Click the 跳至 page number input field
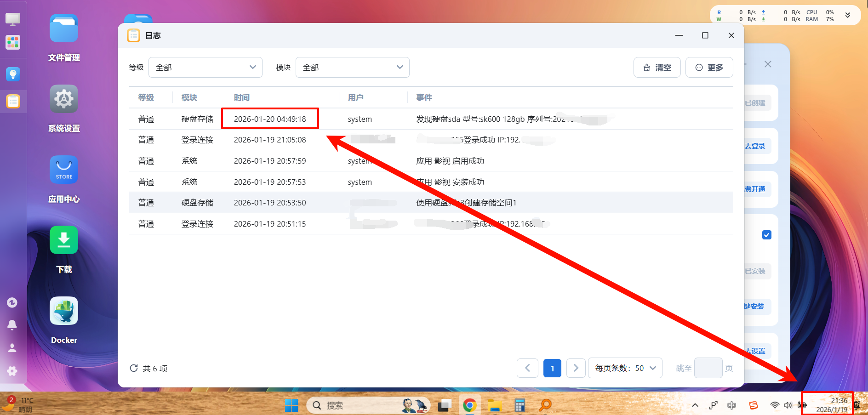The height and width of the screenshot is (415, 868). coord(708,368)
